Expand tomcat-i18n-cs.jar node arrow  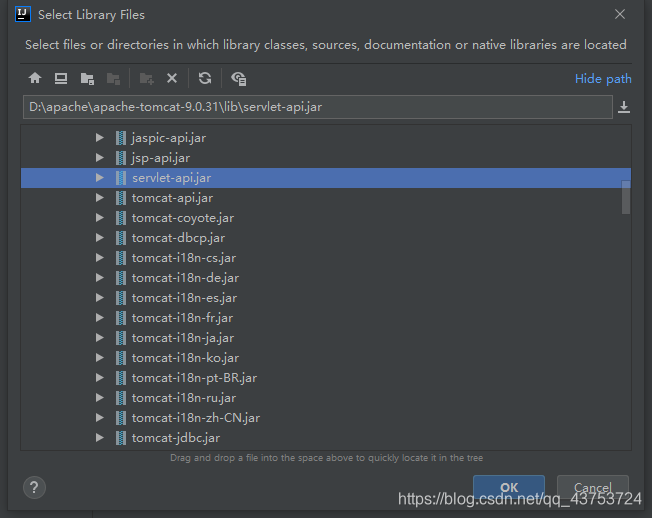(x=100, y=257)
